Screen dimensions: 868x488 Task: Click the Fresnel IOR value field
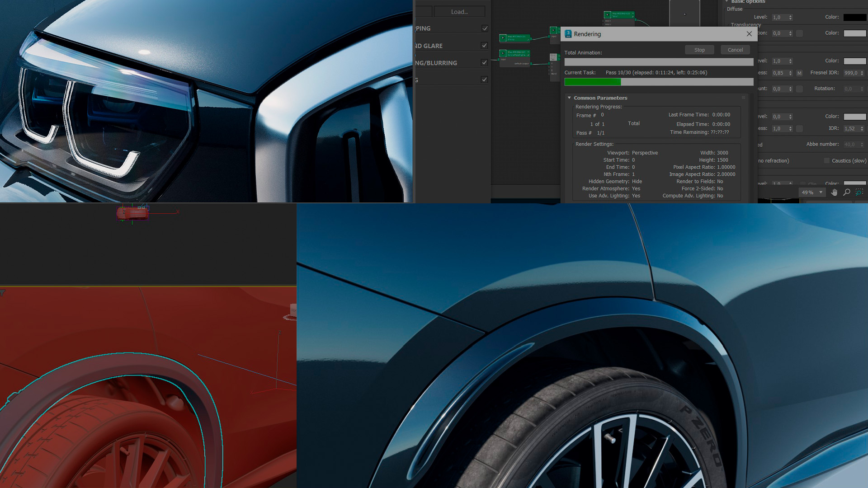click(850, 73)
